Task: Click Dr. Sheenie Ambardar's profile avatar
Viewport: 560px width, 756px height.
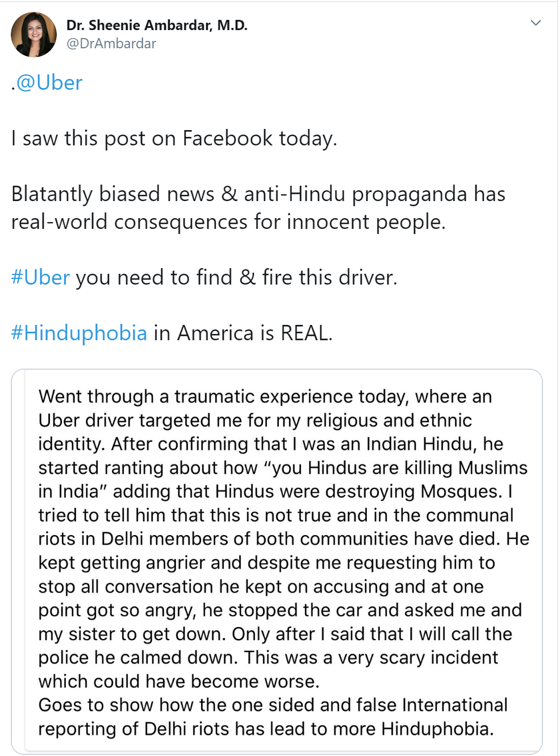Action: 34,35
